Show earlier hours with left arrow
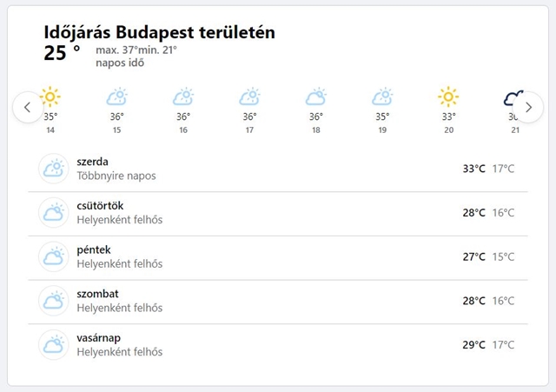Image resolution: width=556 pixels, height=392 pixels. point(28,107)
